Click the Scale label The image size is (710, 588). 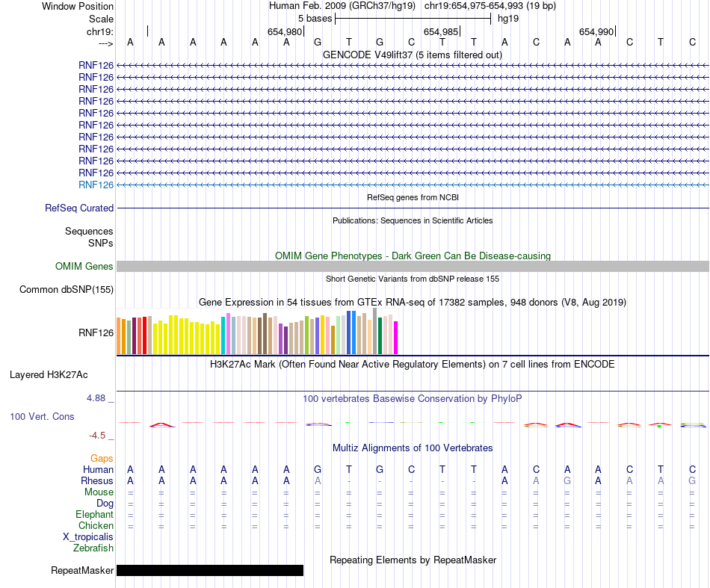point(101,19)
